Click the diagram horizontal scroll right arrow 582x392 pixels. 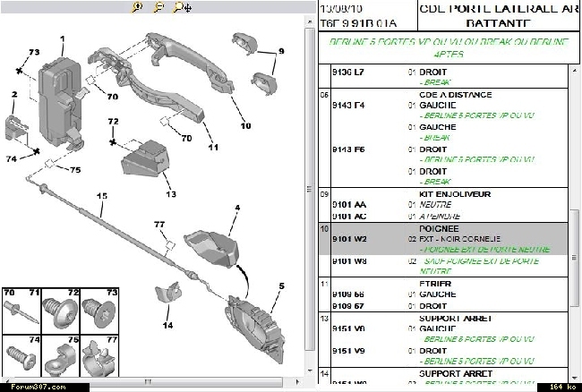(297, 381)
